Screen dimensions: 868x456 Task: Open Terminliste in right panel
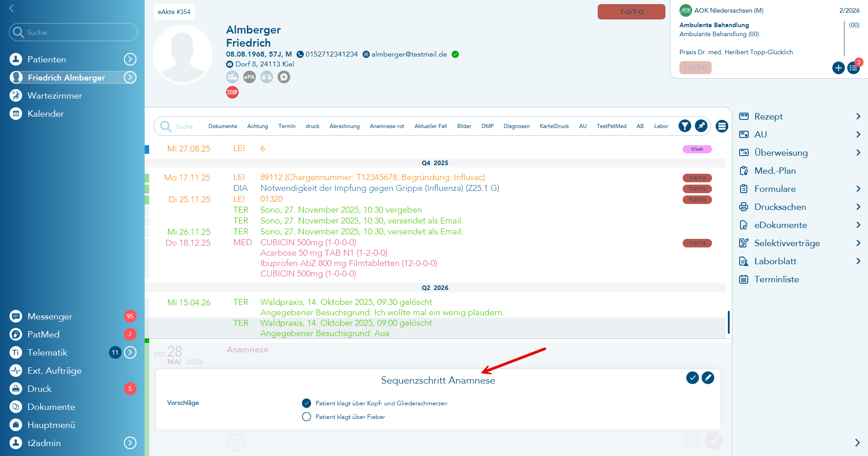coord(777,279)
